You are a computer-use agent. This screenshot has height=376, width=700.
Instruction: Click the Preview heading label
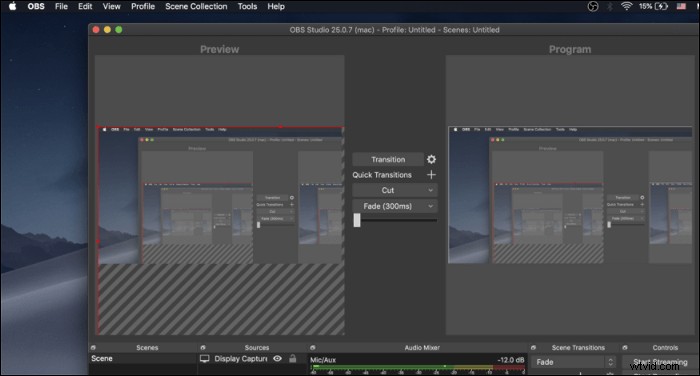[219, 49]
